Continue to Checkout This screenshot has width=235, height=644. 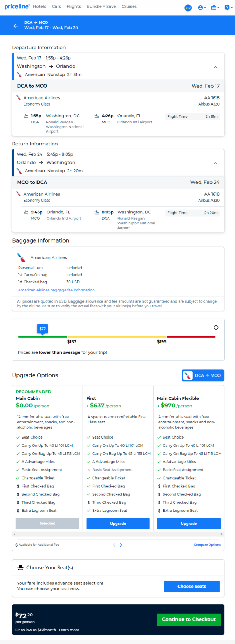coord(189,619)
